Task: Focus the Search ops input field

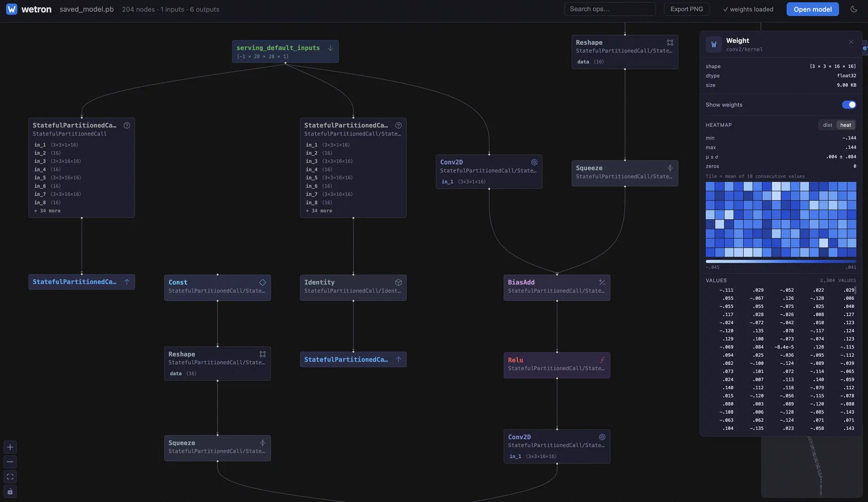Action: click(x=610, y=9)
